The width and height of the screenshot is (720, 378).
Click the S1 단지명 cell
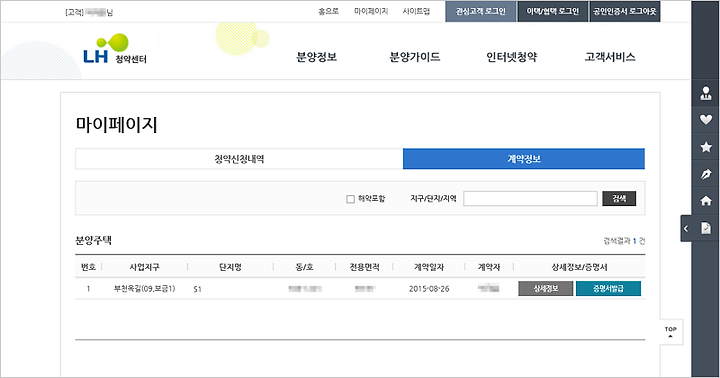(197, 289)
